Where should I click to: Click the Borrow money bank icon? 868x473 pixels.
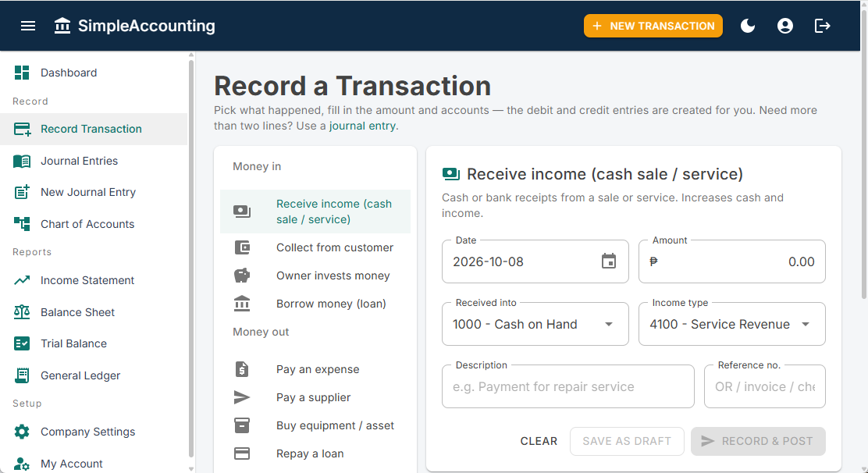(242, 304)
